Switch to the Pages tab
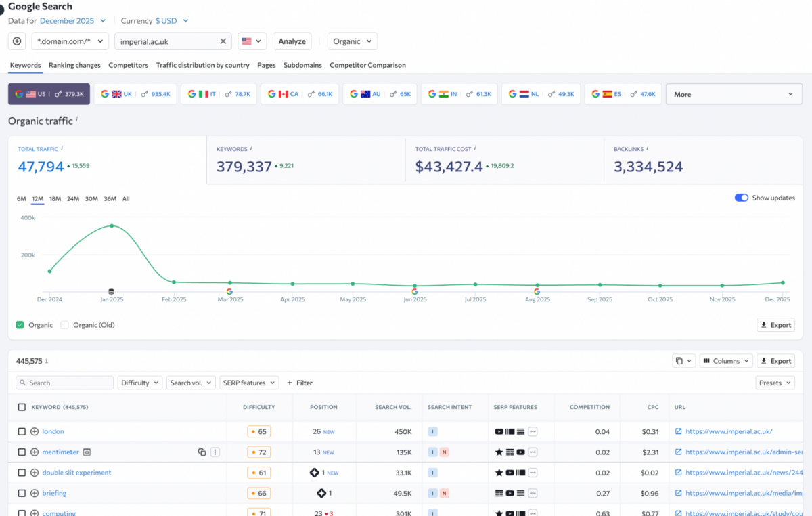The height and width of the screenshot is (516, 812). [x=267, y=65]
